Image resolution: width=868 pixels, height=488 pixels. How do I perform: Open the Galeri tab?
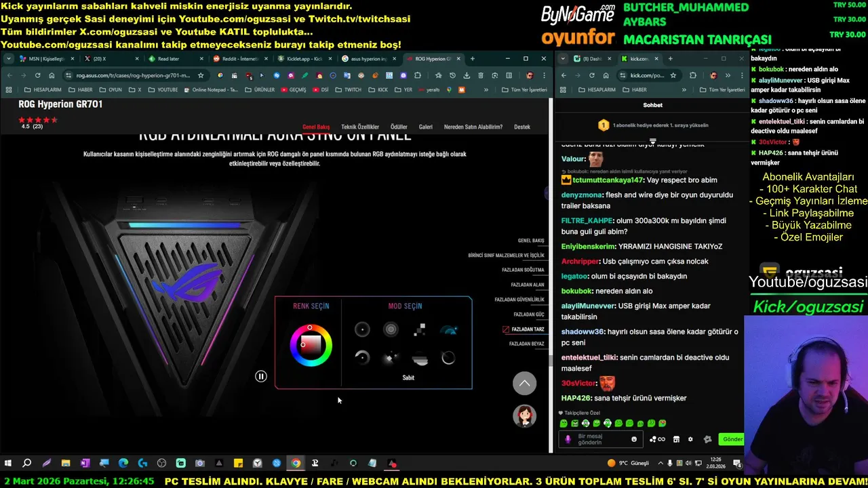point(426,127)
